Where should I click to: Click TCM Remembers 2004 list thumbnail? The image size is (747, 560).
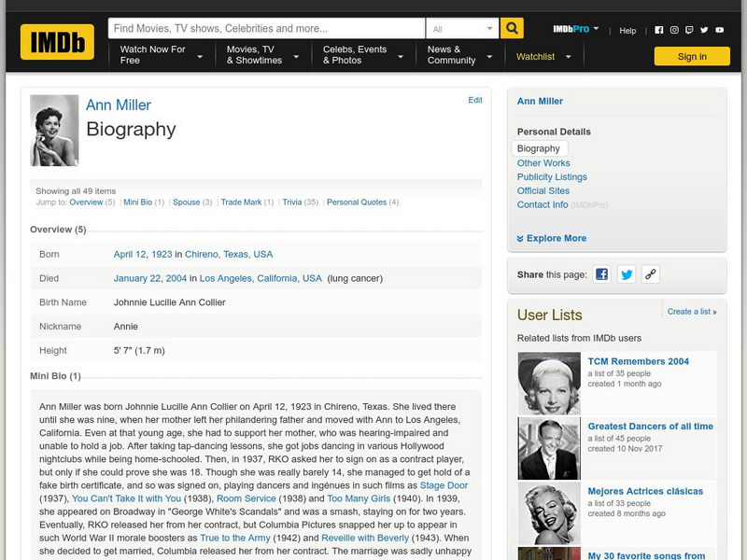tap(549, 384)
